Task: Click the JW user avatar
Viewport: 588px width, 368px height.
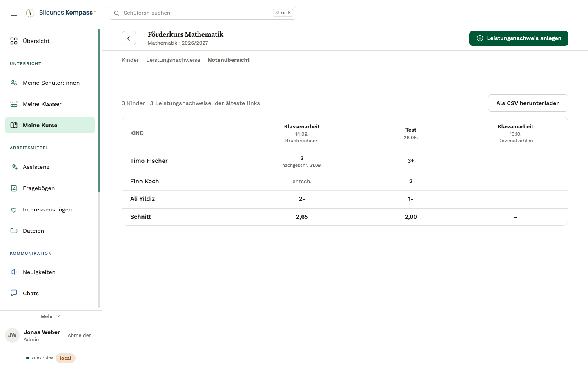Action: pos(12,335)
